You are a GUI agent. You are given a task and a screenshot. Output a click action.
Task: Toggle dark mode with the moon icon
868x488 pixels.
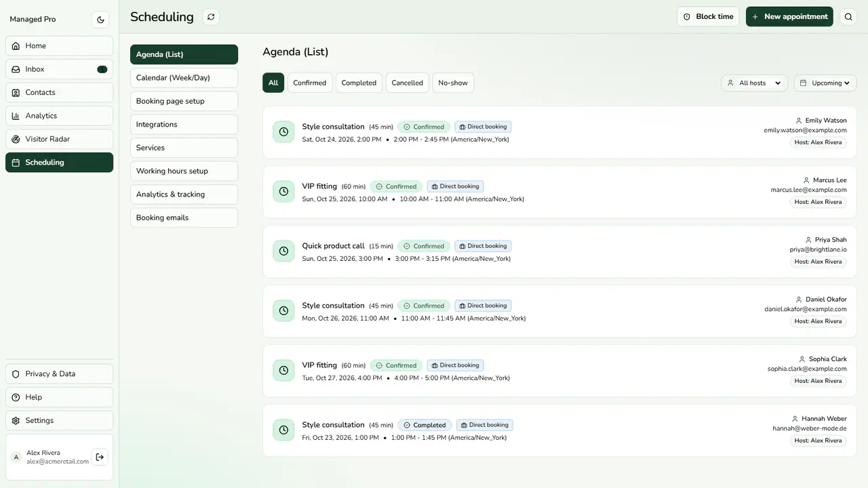pos(100,20)
